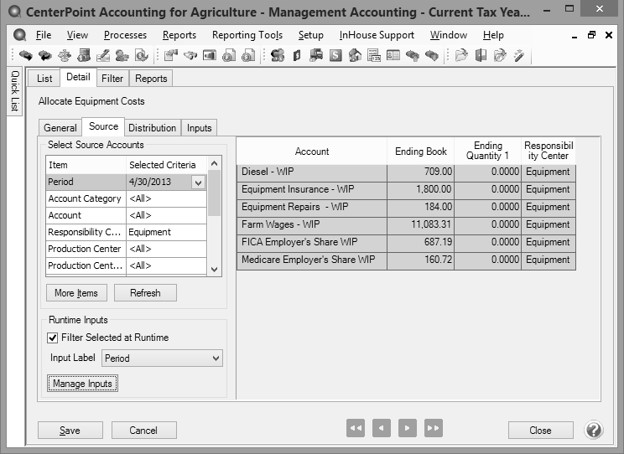This screenshot has height=454, width=624.
Task: Select the Diesel - WIP account row
Action: pos(406,172)
